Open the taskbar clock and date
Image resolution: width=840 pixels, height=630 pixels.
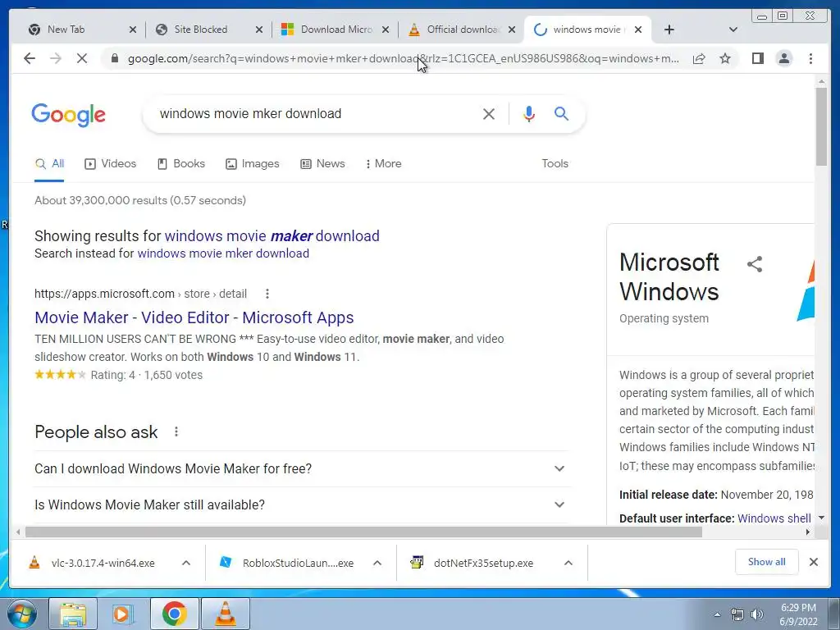798,614
